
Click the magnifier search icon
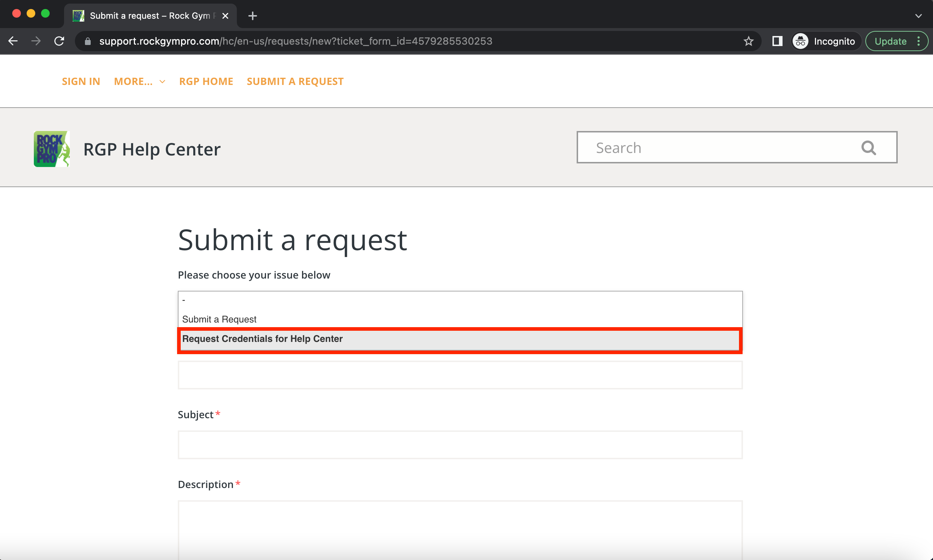click(869, 148)
